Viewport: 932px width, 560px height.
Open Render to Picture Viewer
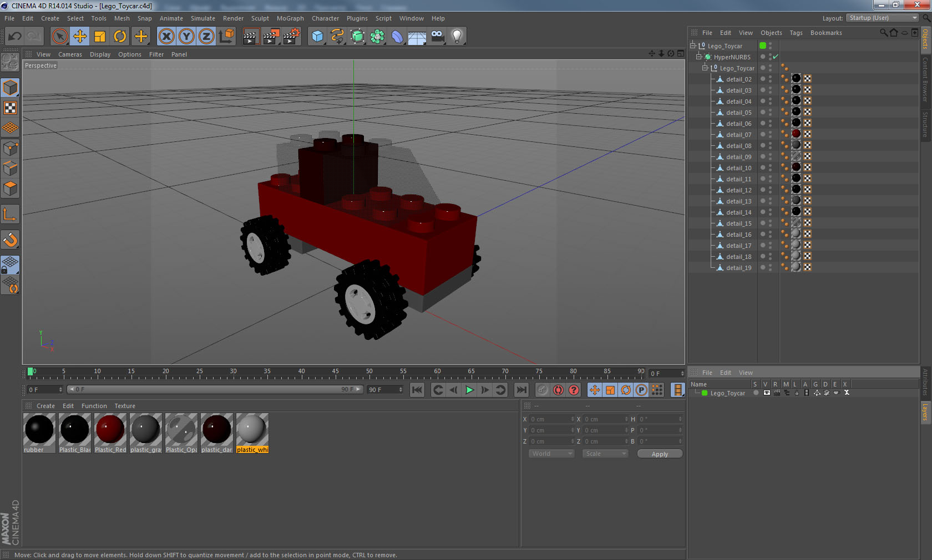click(271, 37)
